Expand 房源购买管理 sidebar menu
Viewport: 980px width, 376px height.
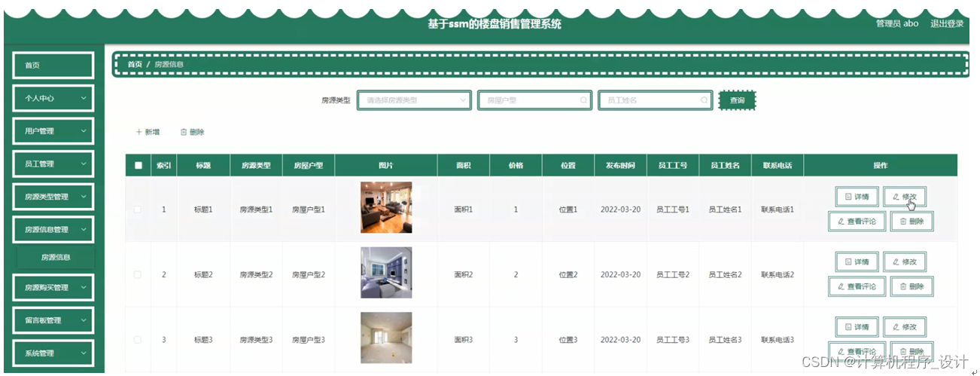point(53,288)
